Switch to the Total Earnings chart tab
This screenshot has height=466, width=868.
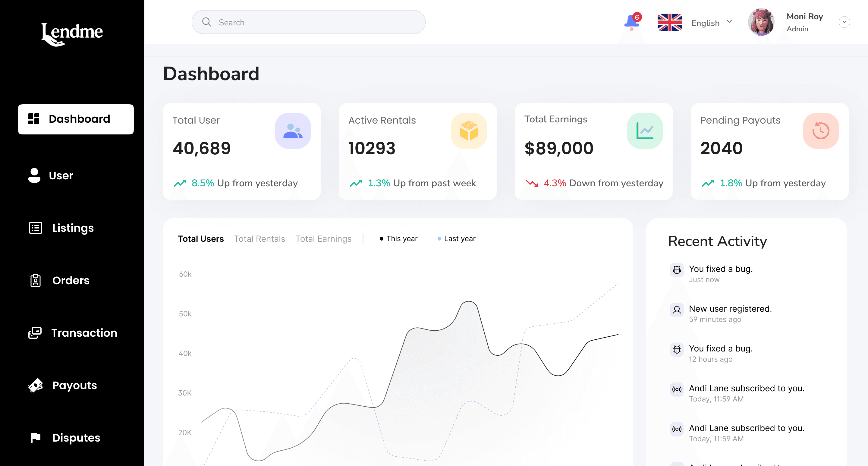tap(323, 238)
